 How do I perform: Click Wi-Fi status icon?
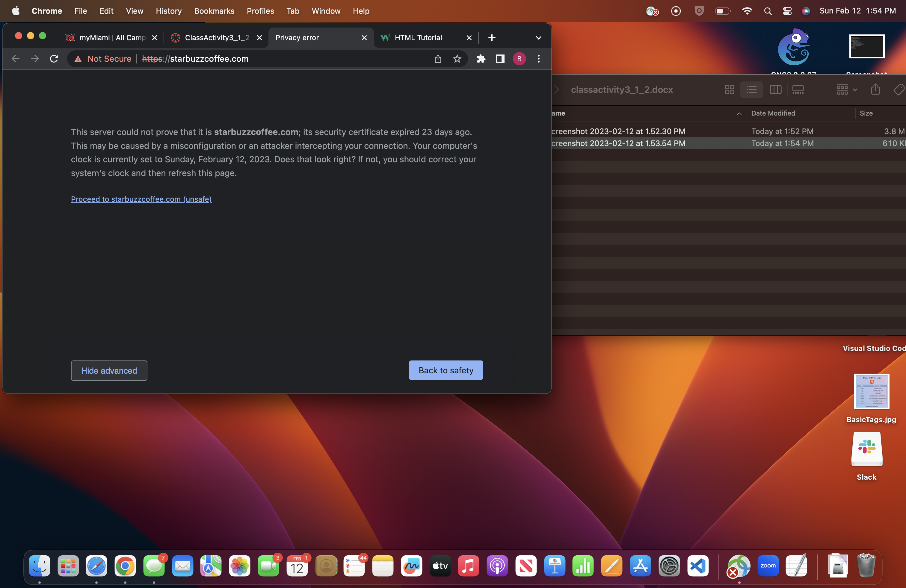pos(747,11)
